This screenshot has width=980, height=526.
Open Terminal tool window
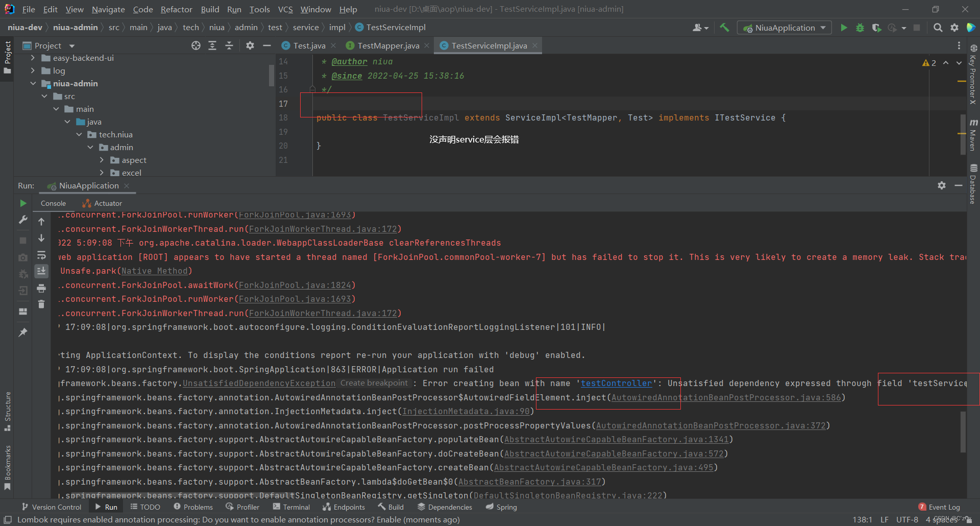coord(291,507)
